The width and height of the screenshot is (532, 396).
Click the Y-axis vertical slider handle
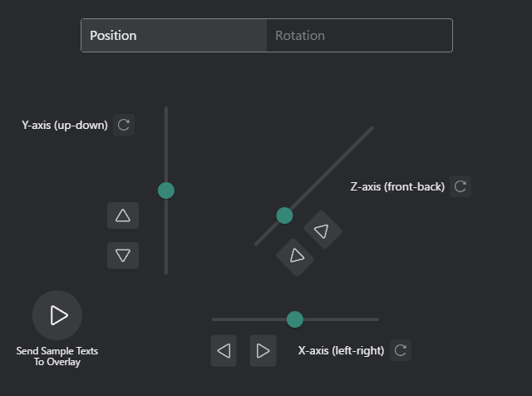166,191
